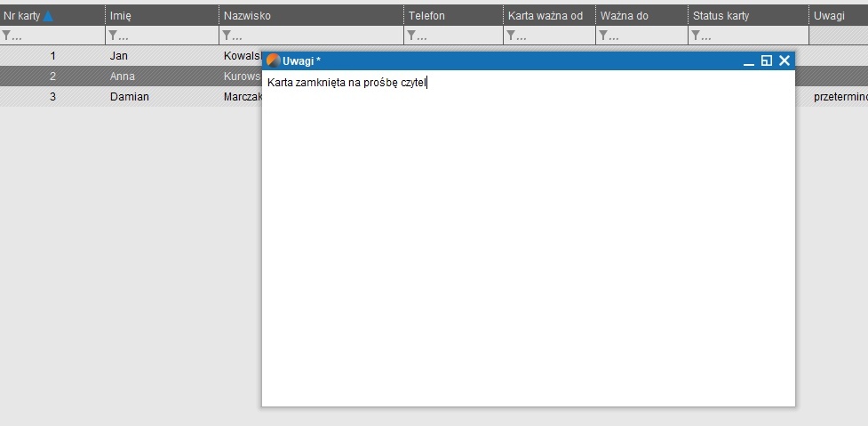868x426 pixels.
Task: Open filter field under Imię
Action: pyautogui.click(x=163, y=36)
